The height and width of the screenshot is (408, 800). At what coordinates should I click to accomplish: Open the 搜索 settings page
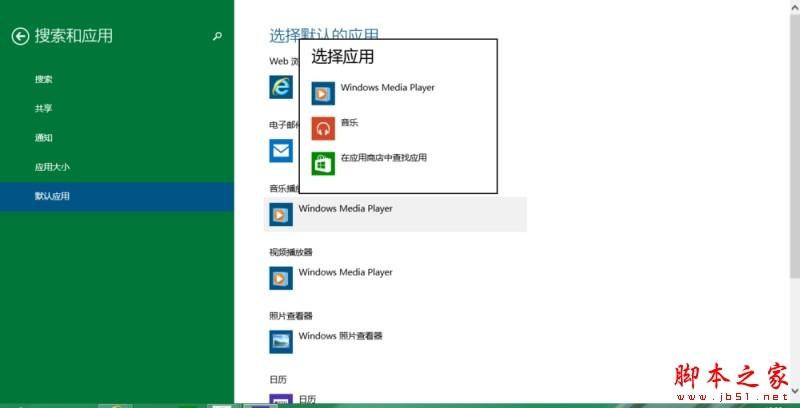coord(43,80)
